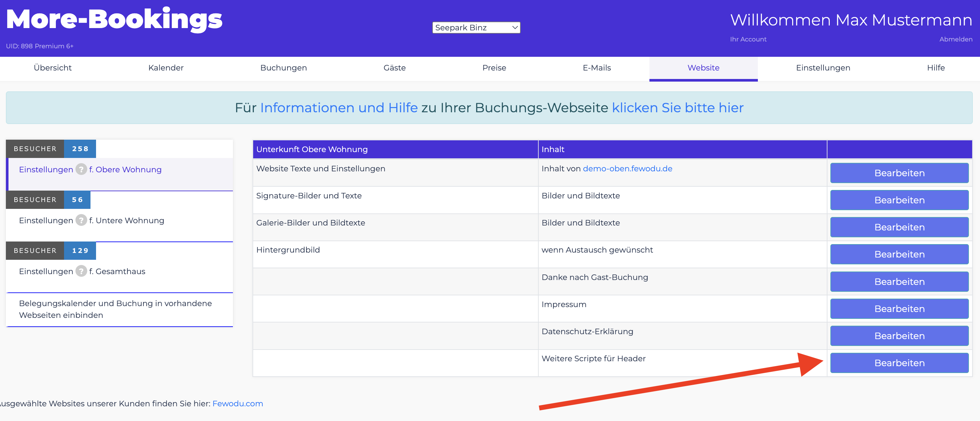Open Belegungskalender und Buchung einbinden entry
This screenshot has width=980, height=421.
coord(120,309)
